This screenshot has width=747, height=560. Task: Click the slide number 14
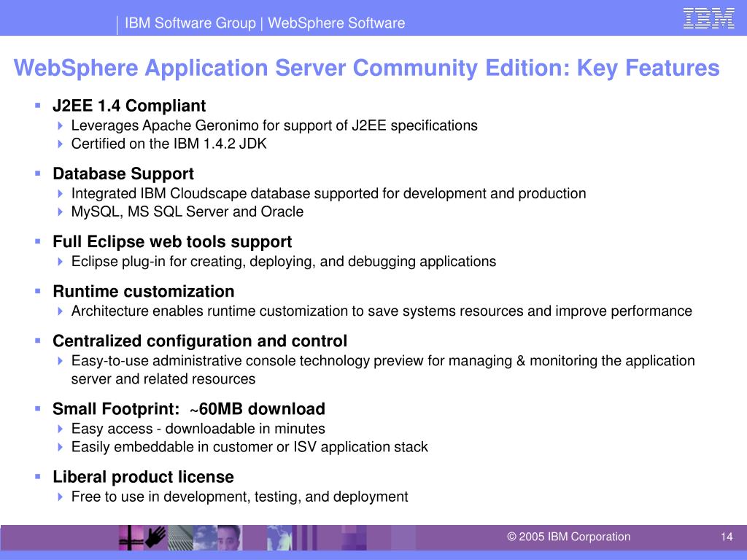tap(727, 537)
